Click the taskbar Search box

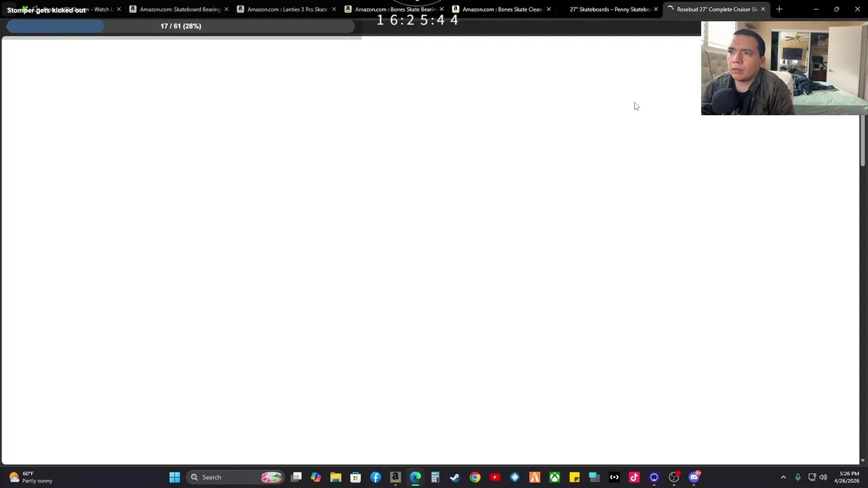235,477
